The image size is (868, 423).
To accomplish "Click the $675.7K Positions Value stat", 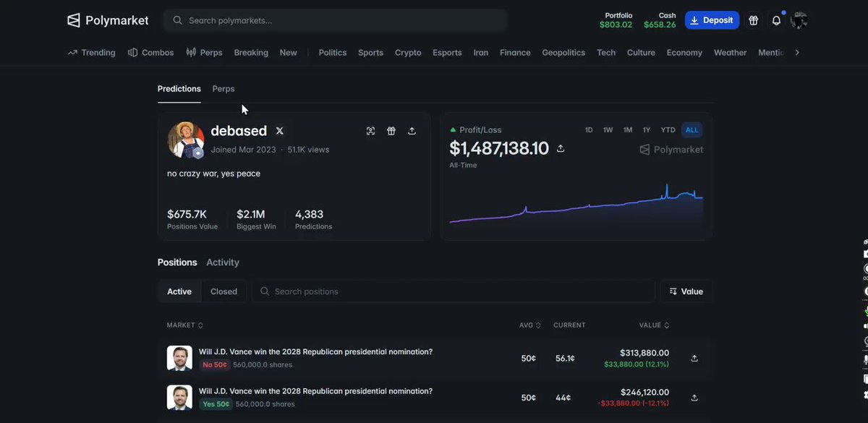I will coord(192,220).
